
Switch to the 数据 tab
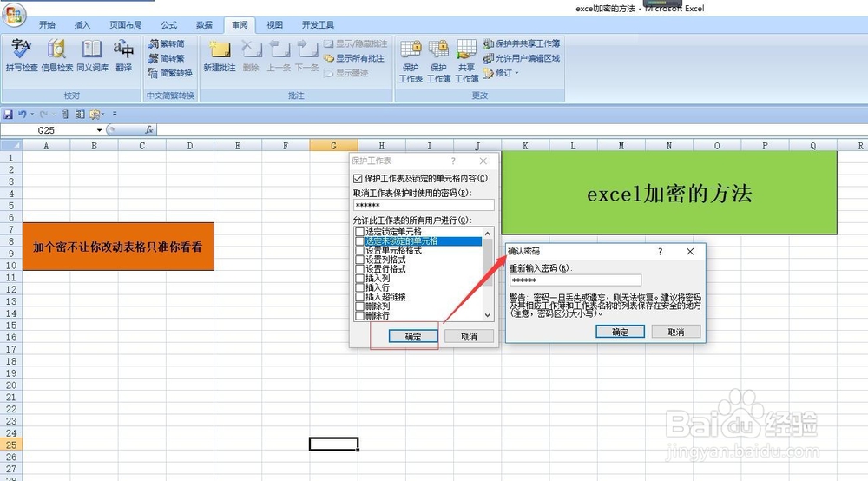tap(204, 25)
